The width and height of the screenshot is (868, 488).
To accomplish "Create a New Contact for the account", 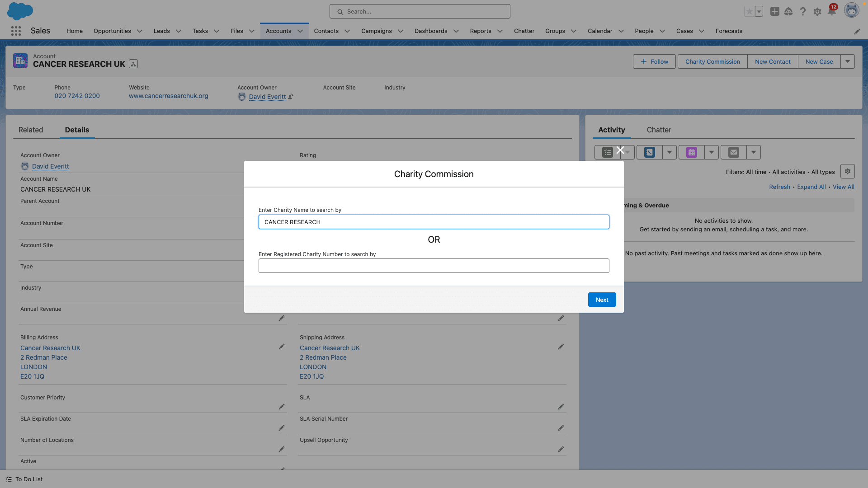I will coord(773,61).
